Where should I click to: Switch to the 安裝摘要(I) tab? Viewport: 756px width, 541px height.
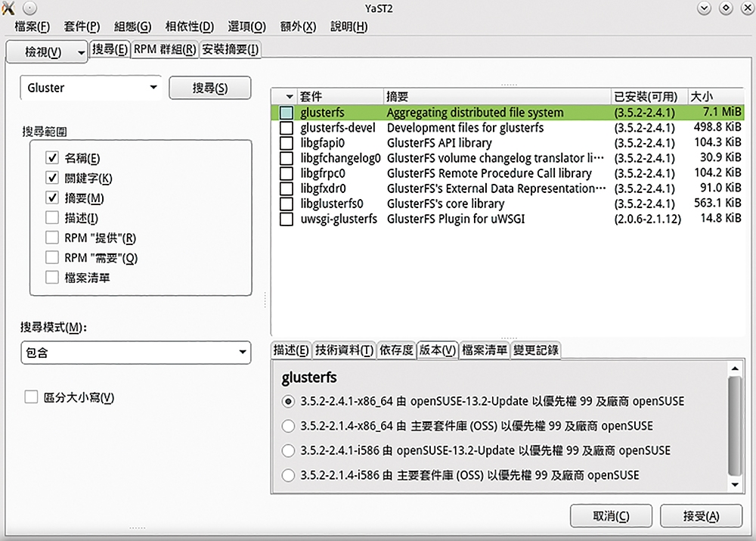[231, 49]
